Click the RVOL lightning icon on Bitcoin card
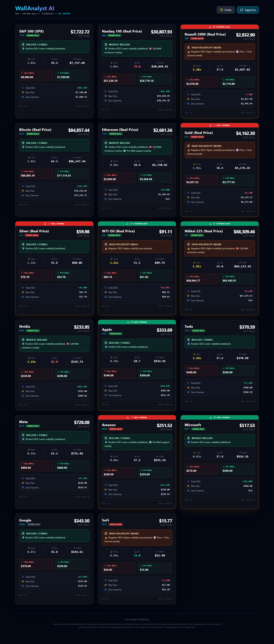The width and height of the screenshot is (274, 644). tap(29, 157)
